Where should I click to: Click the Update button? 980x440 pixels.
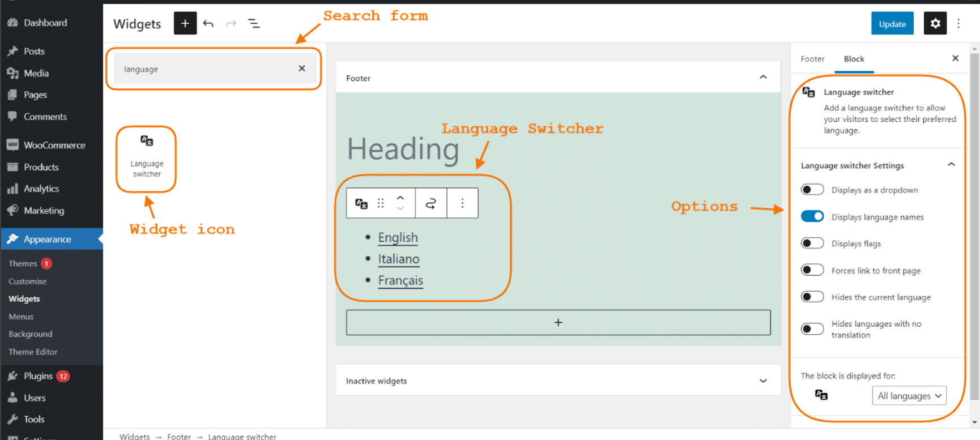(892, 23)
